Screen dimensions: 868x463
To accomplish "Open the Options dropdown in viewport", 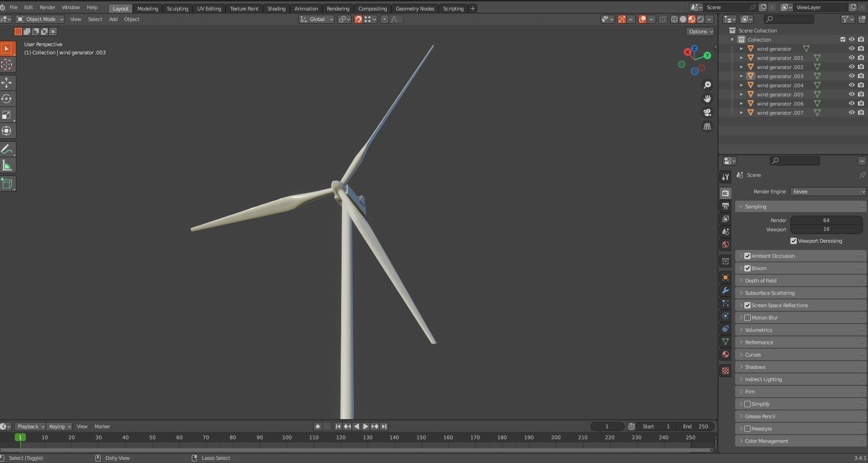I will tap(700, 32).
